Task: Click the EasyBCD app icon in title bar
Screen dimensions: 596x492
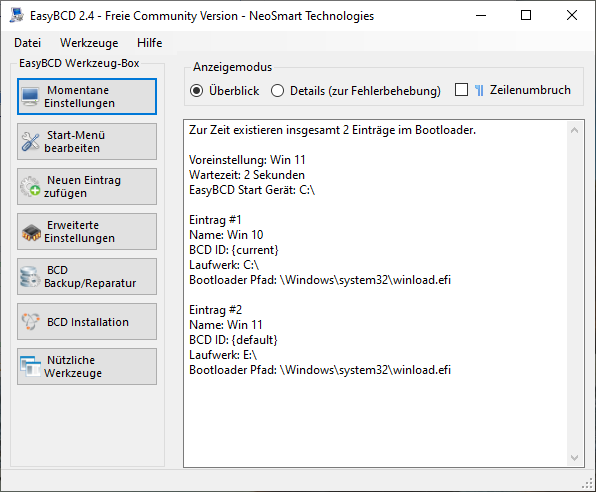Action: [17, 15]
